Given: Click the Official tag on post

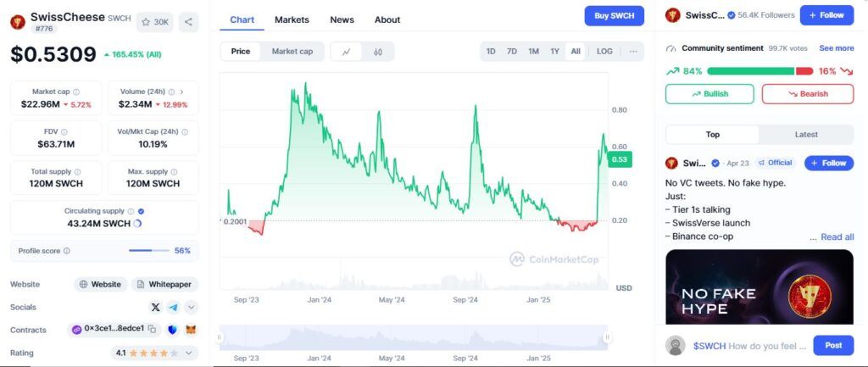Looking at the screenshot, I should [775, 163].
